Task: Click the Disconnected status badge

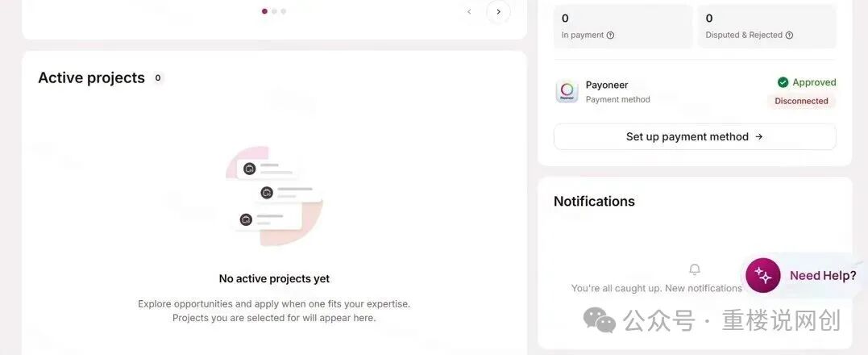Action: pos(801,101)
